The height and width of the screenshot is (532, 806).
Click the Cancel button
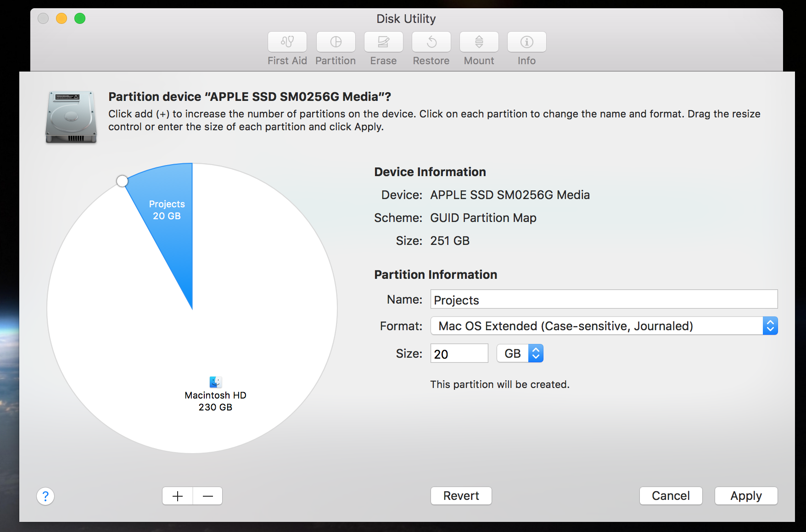tap(671, 496)
